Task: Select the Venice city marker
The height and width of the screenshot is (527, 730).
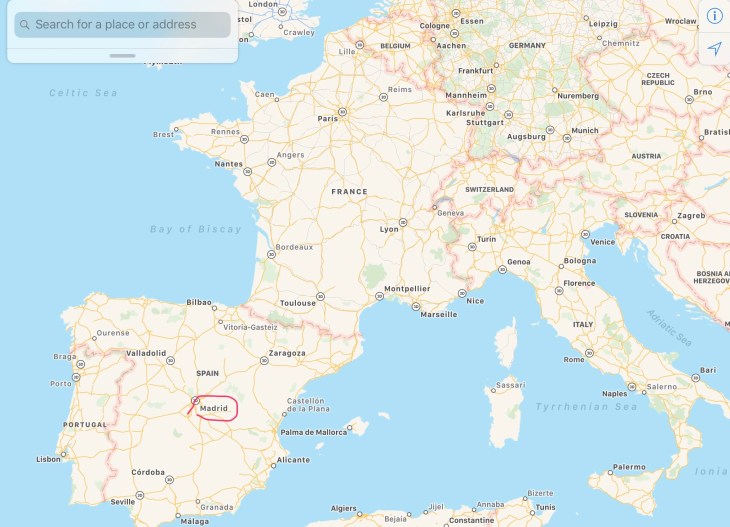Action: [x=585, y=234]
